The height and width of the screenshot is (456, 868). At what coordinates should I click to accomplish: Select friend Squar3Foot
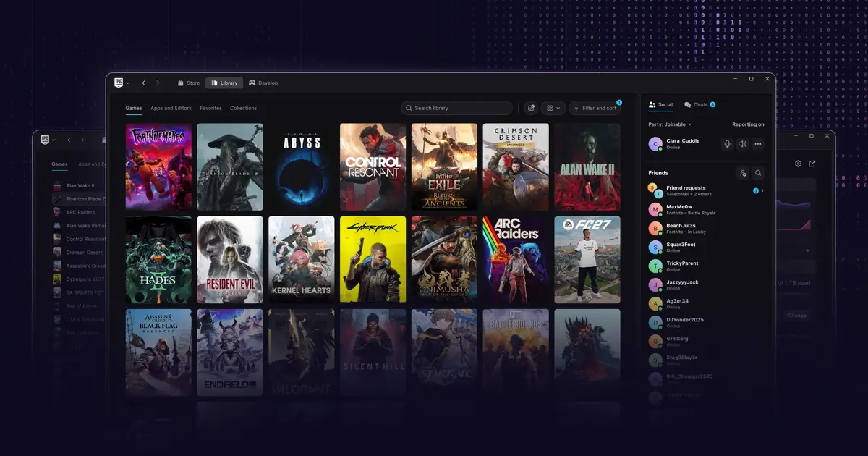coord(706,248)
